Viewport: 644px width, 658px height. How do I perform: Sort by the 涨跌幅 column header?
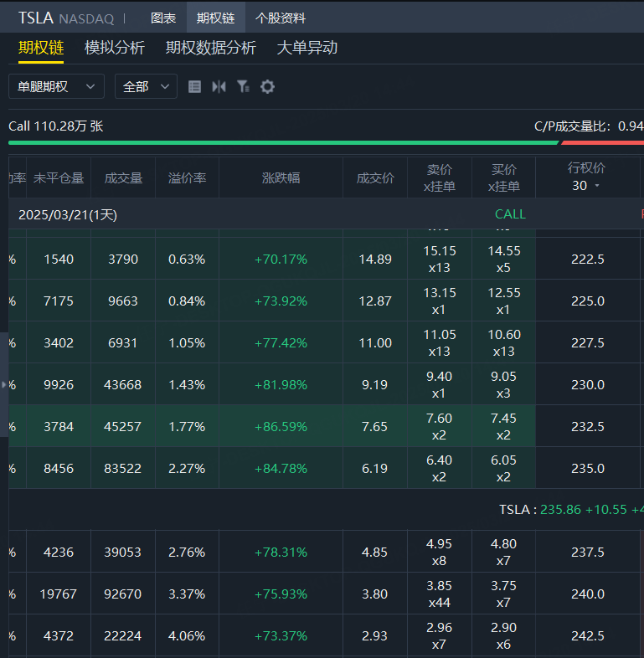281,177
